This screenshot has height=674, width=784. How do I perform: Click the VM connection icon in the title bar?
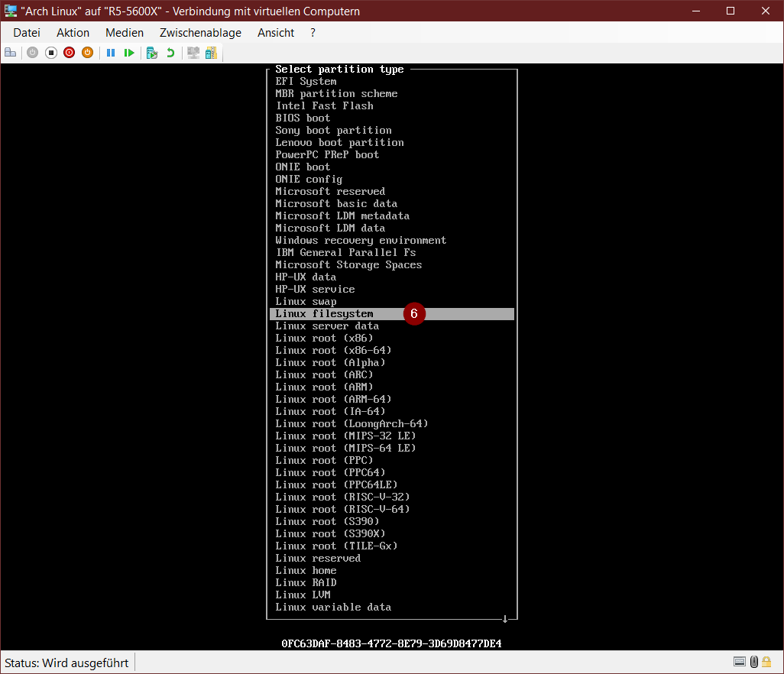10,11
